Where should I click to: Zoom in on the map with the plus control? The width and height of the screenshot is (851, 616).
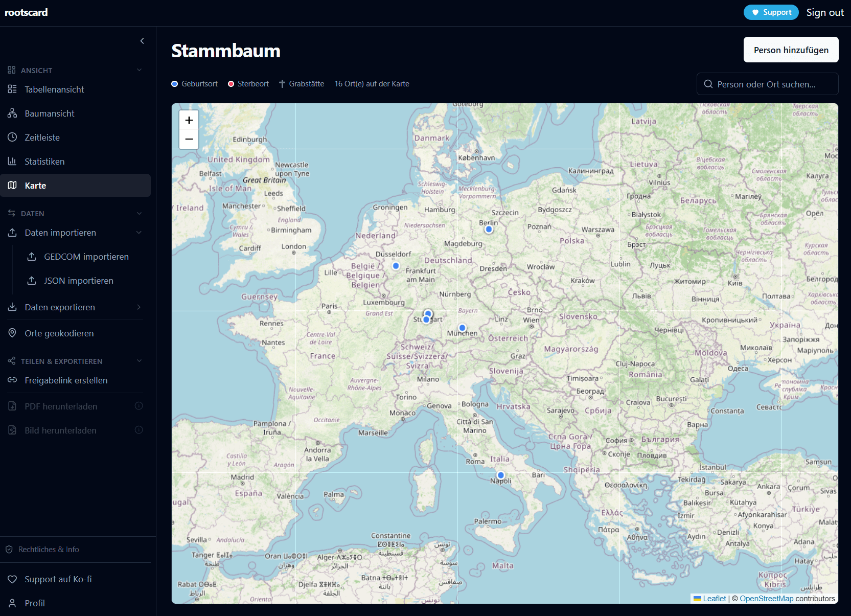coord(189,119)
